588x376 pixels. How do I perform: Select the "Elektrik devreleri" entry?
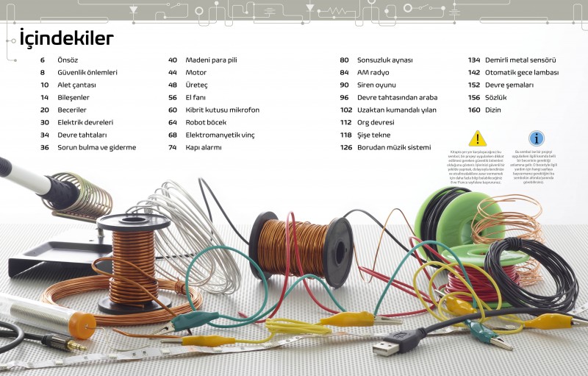coord(85,122)
